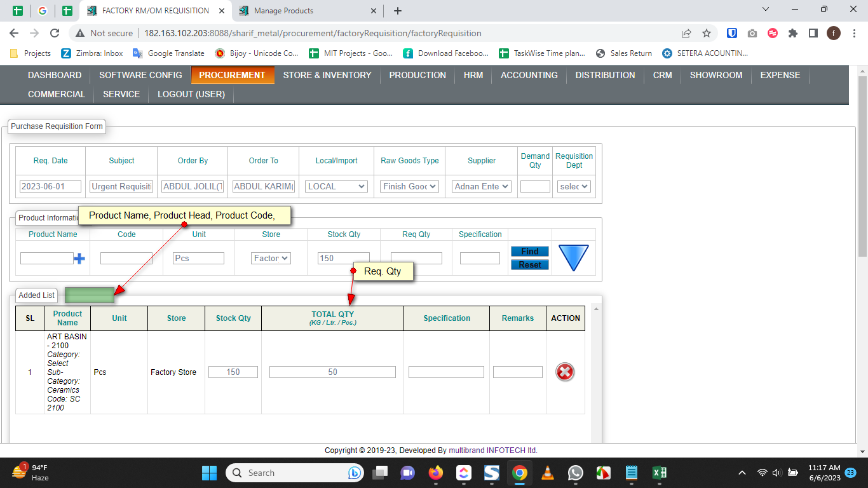Open the Google Translate bookmark
Image resolution: width=868 pixels, height=488 pixels.
169,53
